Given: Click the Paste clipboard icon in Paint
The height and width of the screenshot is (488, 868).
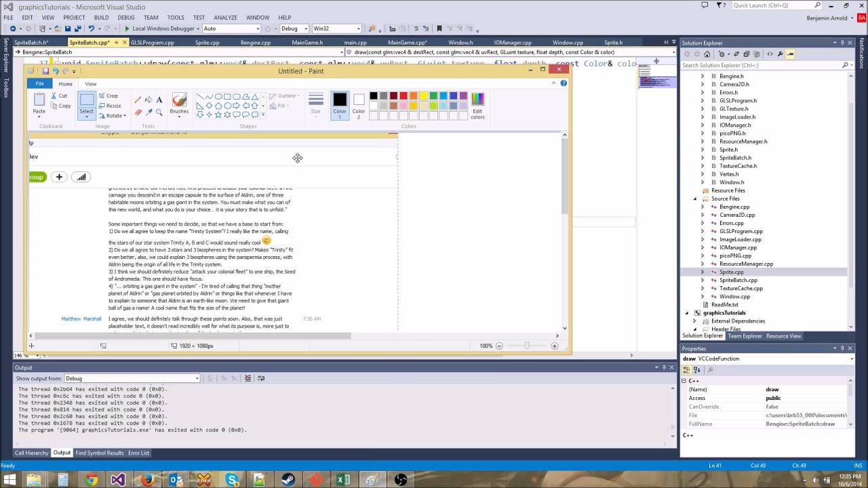Looking at the screenshot, I should 39,100.
